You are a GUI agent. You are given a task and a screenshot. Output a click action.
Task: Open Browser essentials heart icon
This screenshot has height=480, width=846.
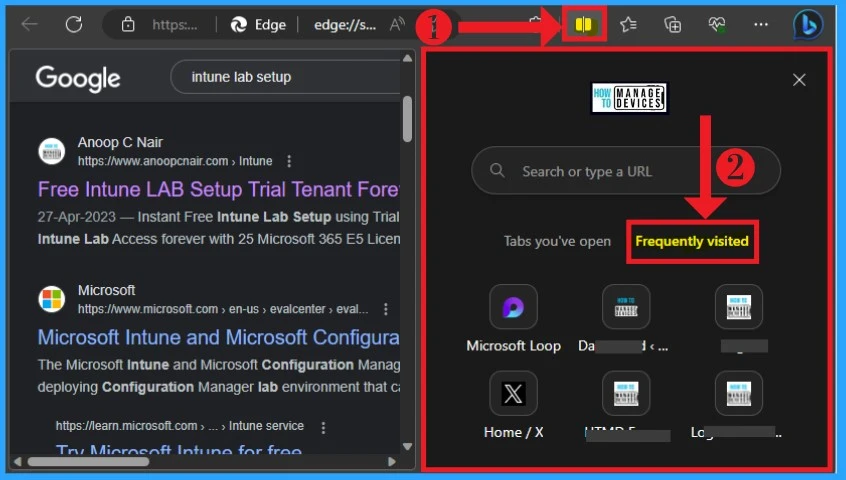tap(717, 24)
